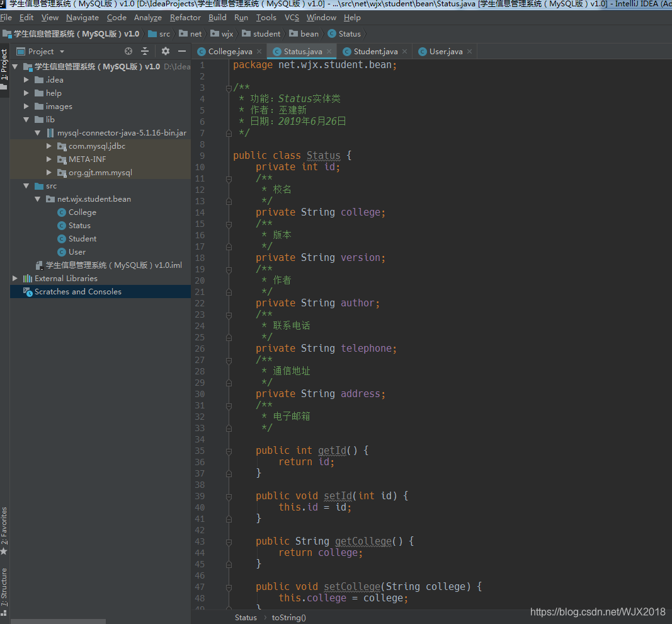This screenshot has height=624, width=672.
Task: Click net in navigation breadcrumb
Action: coord(190,34)
